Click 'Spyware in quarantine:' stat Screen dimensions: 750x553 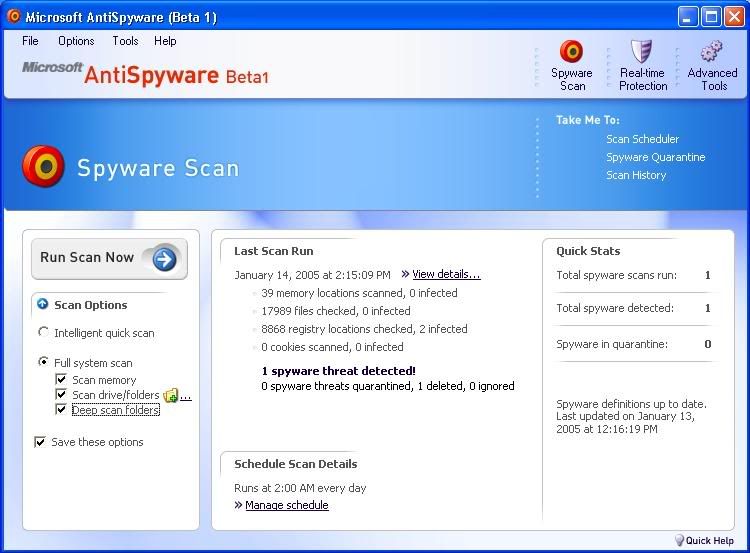[x=612, y=344]
